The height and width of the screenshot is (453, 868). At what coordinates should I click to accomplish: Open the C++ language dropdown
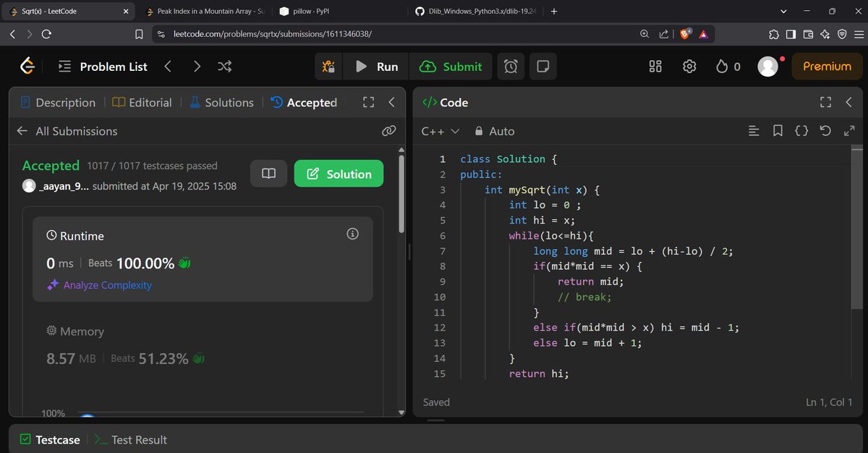tap(441, 131)
